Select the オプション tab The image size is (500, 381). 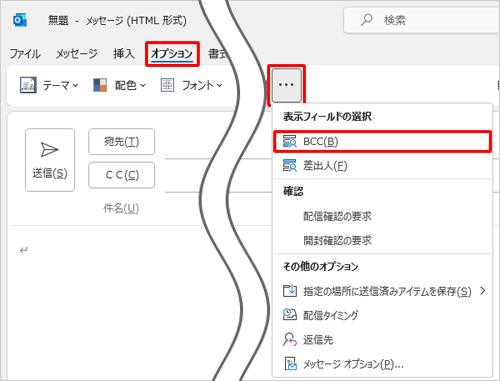pyautogui.click(x=172, y=54)
